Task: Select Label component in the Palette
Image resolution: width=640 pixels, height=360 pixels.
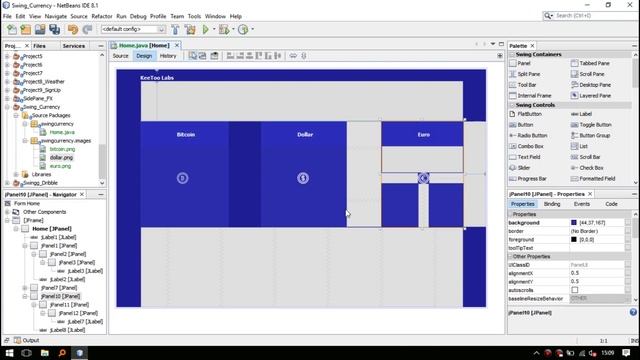Action: pos(581,114)
